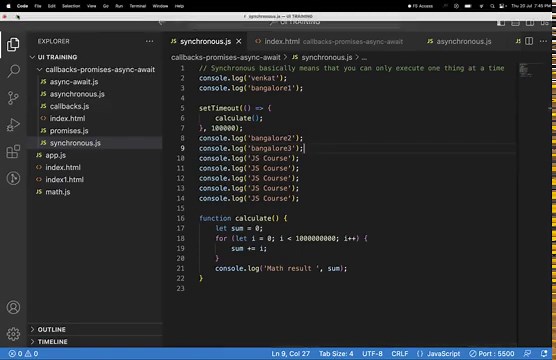Screen dimensions: 556x360
Task: Open the Explorer view in activity bar
Action: point(13,44)
